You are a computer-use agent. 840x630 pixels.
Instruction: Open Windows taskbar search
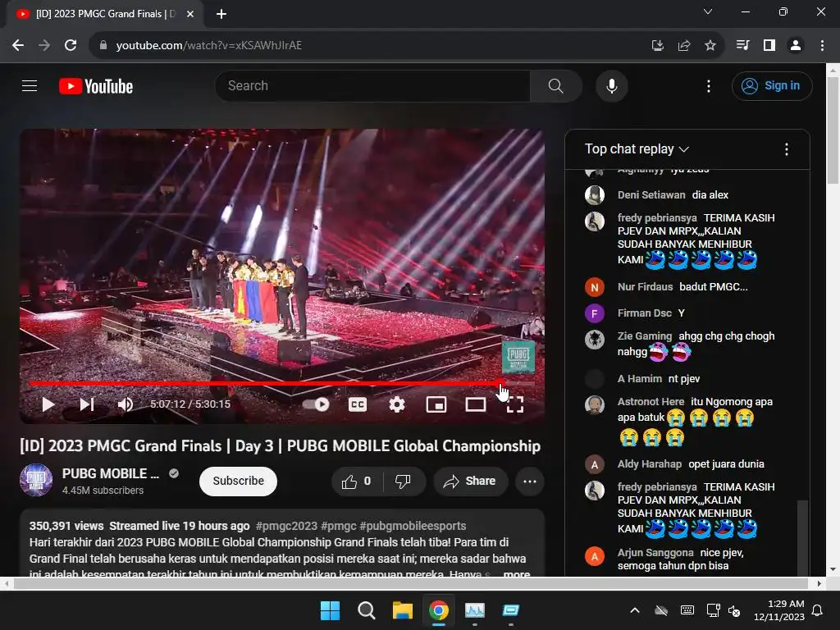367,610
